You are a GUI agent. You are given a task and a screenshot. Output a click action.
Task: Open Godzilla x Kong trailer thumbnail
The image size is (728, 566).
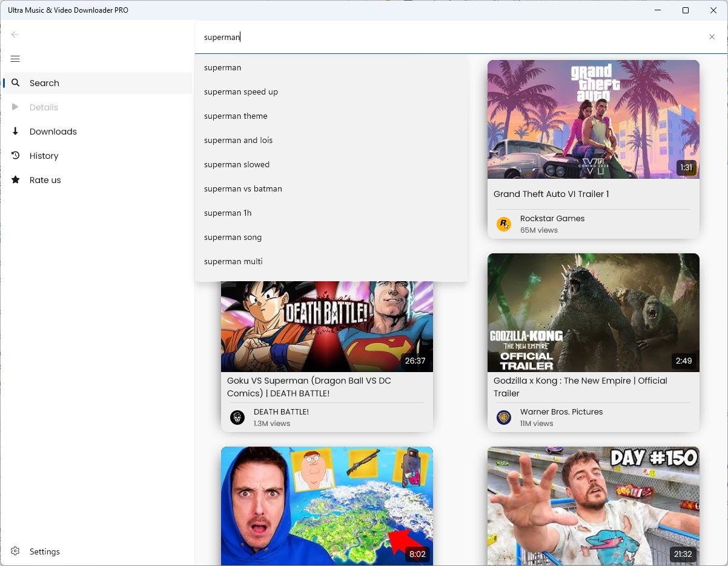pos(594,313)
